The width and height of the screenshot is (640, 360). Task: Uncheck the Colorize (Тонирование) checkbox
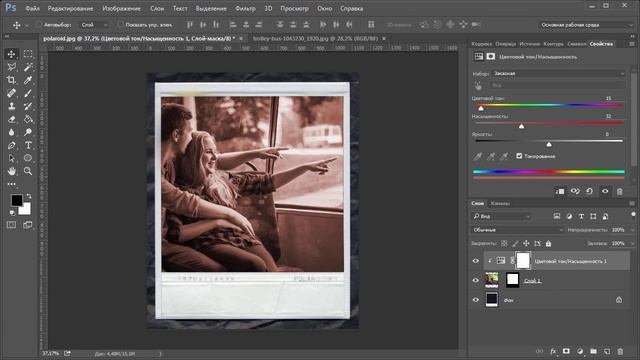[519, 156]
